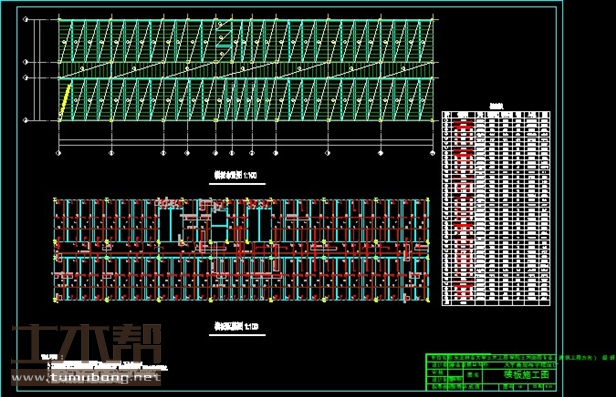Select the schedule table heading on the right
The width and height of the screenshot is (616, 397).
tap(496, 106)
